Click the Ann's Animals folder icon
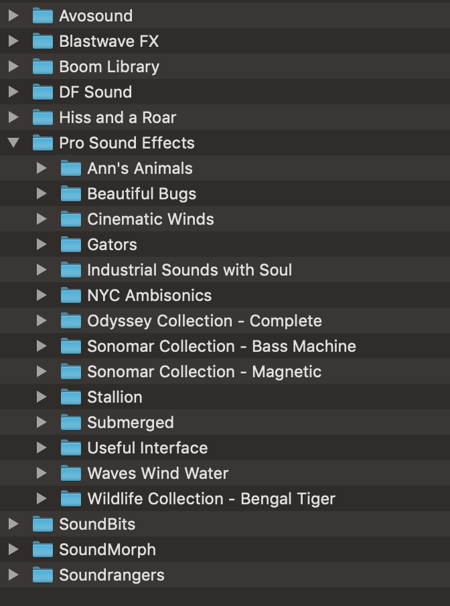Viewport: 450px width, 606px height. tap(71, 168)
